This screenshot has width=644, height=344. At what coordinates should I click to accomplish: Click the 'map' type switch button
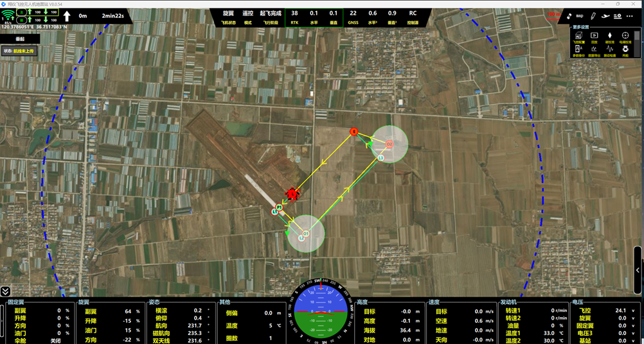580,17
